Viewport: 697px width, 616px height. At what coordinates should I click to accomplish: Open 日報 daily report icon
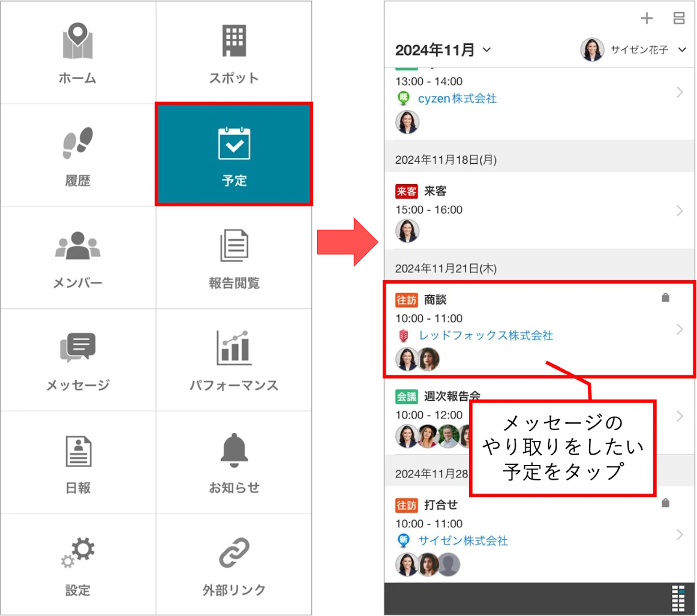78,451
